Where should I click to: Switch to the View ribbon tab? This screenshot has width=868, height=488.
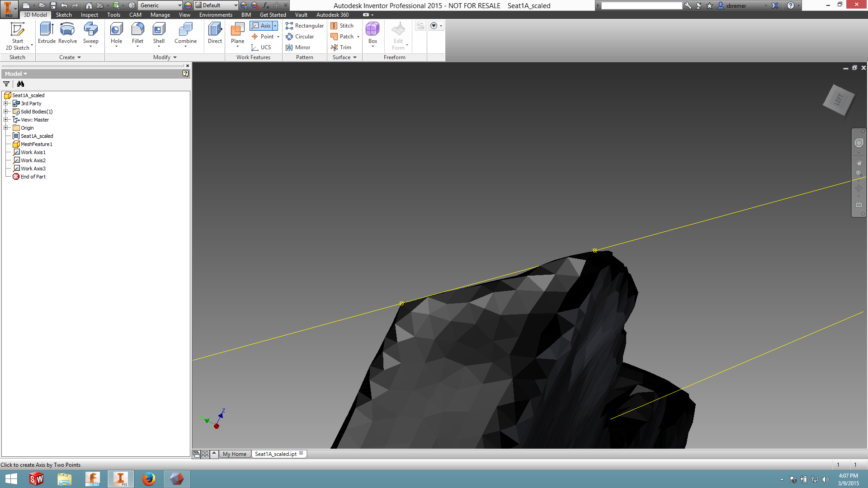point(184,15)
